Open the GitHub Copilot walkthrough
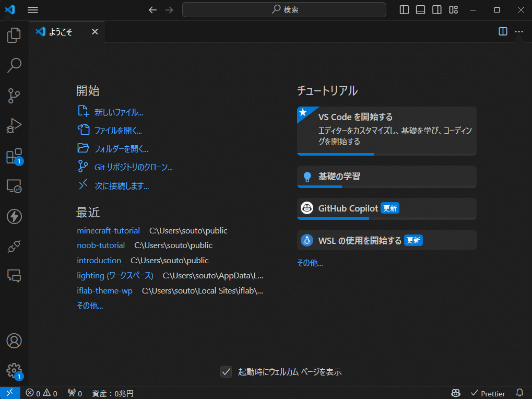 click(387, 209)
